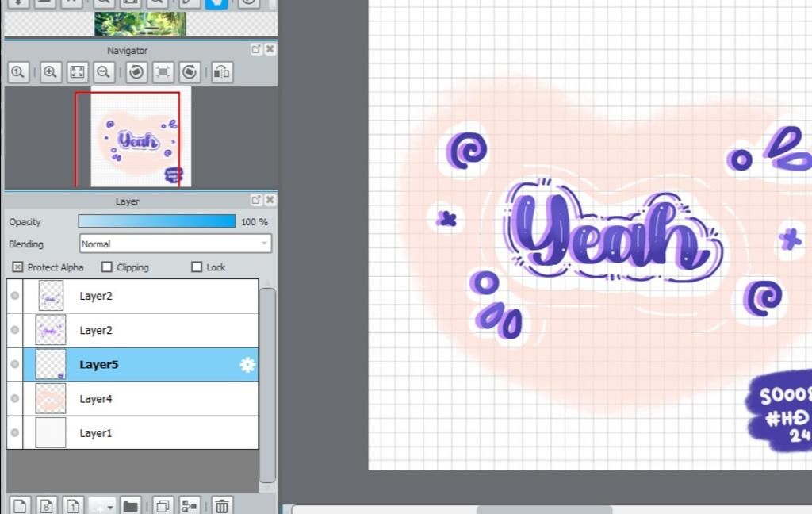Fit canvas to window in Navigator
Viewport: 812px width, 514px height.
[x=77, y=72]
